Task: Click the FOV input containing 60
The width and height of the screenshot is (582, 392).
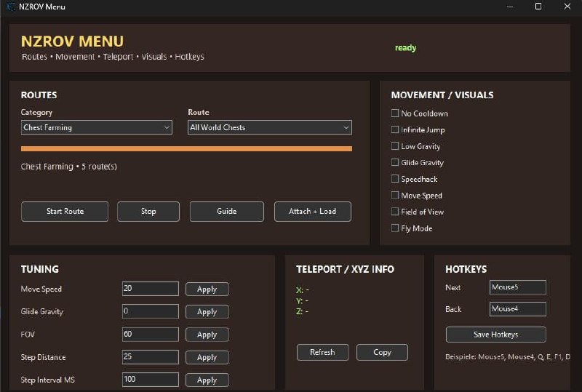Action: click(x=151, y=334)
